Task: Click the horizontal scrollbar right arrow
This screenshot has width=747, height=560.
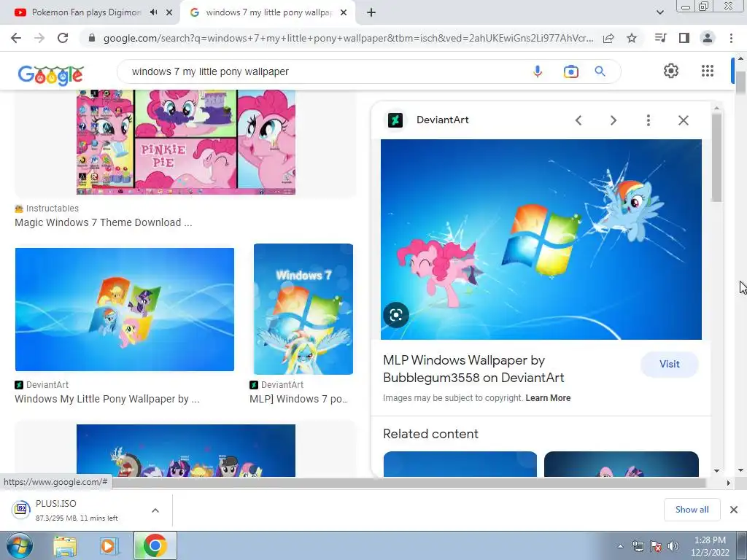Action: (728, 483)
